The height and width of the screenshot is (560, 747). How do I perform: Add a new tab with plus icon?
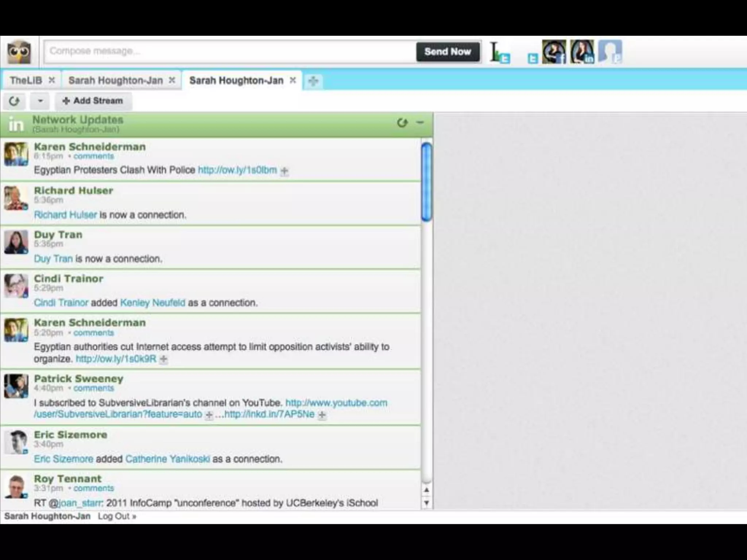click(x=313, y=81)
